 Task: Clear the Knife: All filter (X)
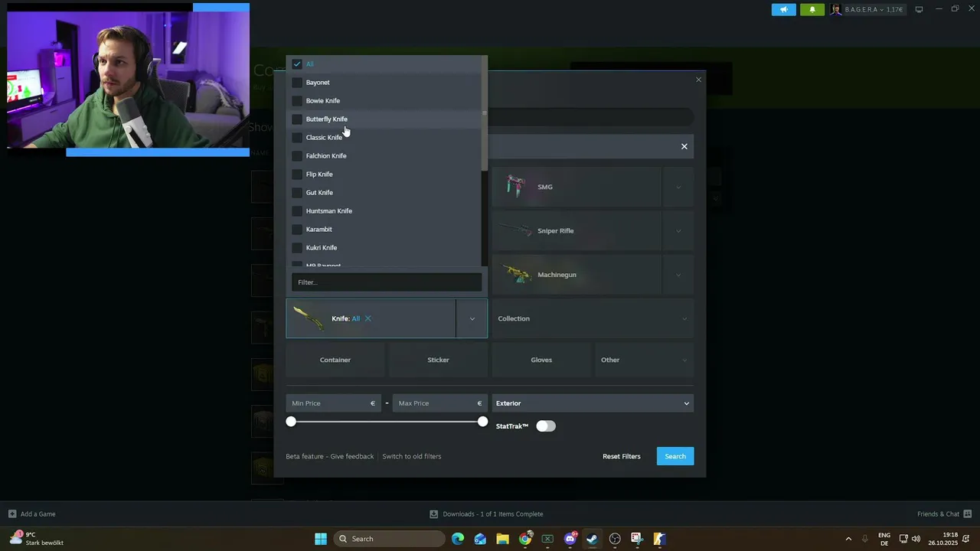pos(367,318)
